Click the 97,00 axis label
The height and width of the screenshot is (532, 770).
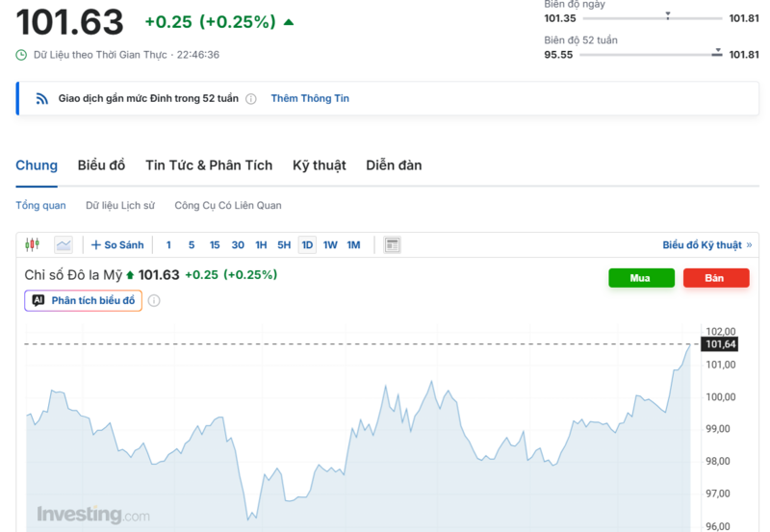pos(717,494)
